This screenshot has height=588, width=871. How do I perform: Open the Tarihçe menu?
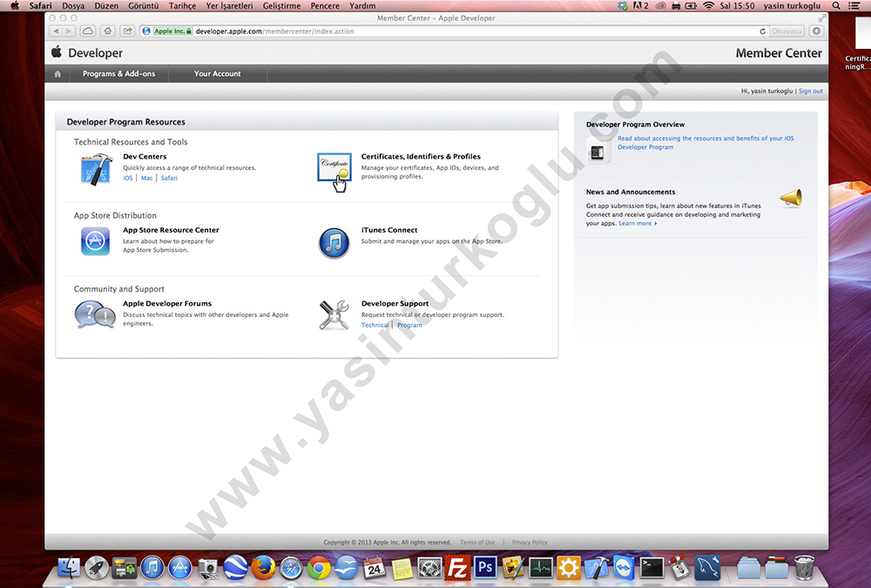point(182,5)
